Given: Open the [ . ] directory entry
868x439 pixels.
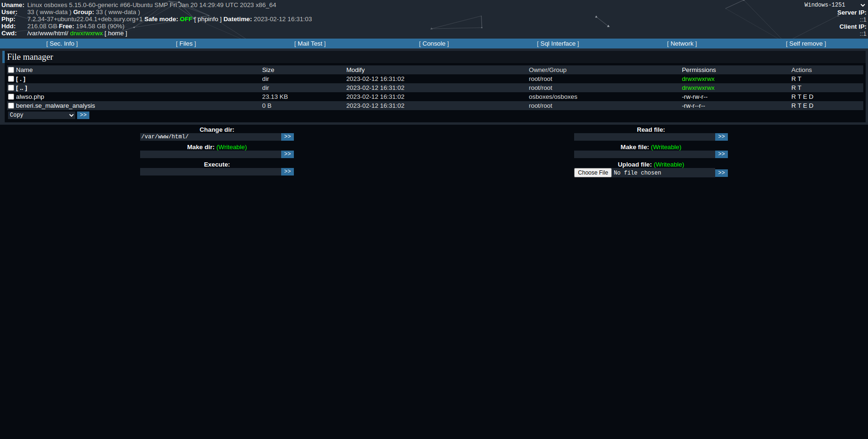Looking at the screenshot, I should pyautogui.click(x=21, y=79).
